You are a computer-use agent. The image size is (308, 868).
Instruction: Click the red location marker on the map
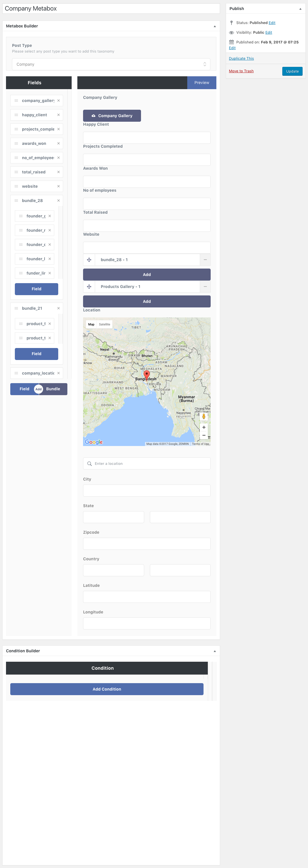click(147, 375)
